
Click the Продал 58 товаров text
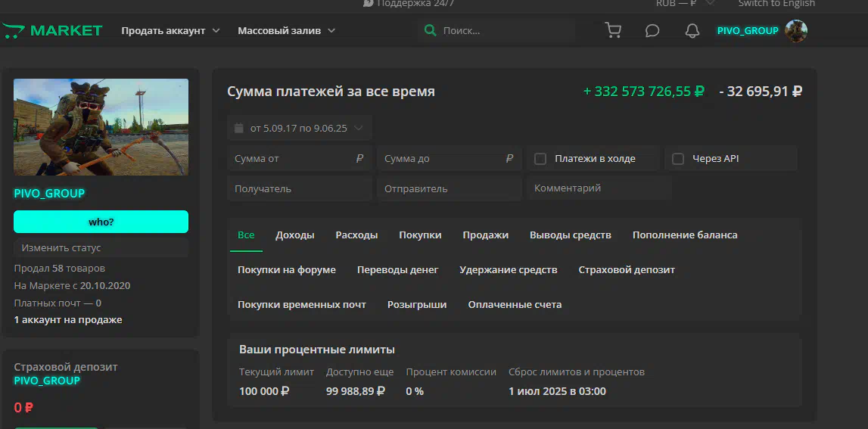click(59, 269)
